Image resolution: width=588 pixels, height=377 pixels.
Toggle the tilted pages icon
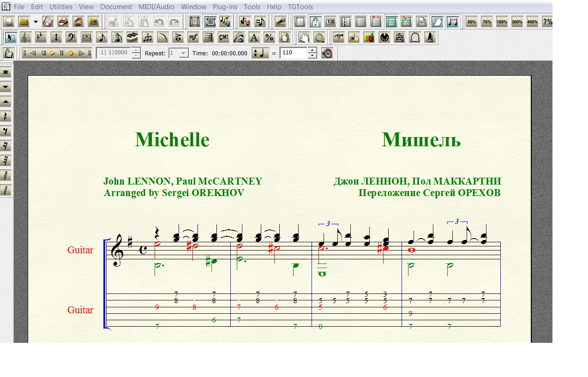pos(437,22)
